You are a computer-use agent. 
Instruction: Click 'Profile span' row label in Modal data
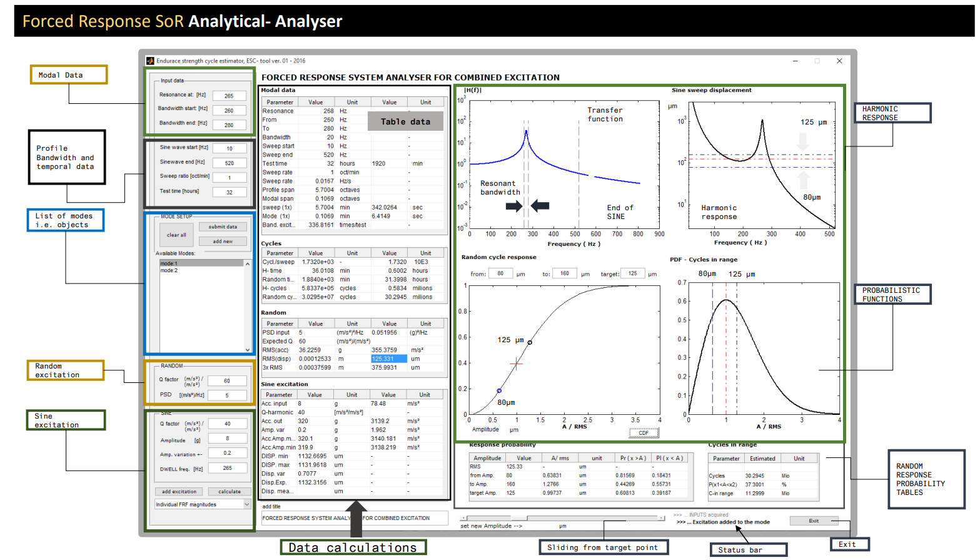pos(278,190)
